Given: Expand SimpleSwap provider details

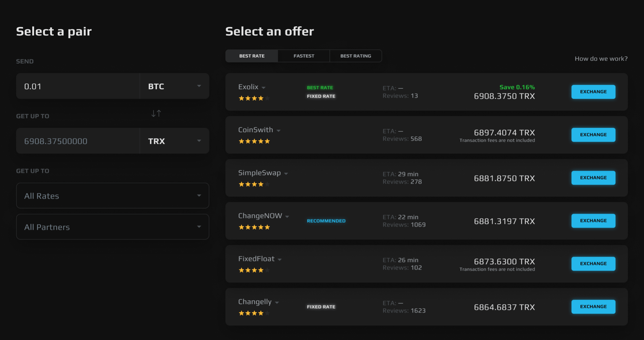Looking at the screenshot, I should click(286, 174).
